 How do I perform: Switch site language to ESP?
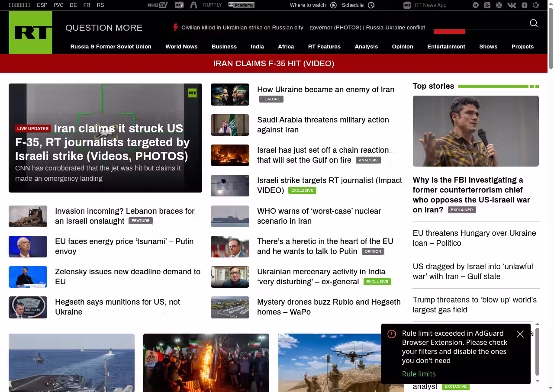(x=42, y=5)
